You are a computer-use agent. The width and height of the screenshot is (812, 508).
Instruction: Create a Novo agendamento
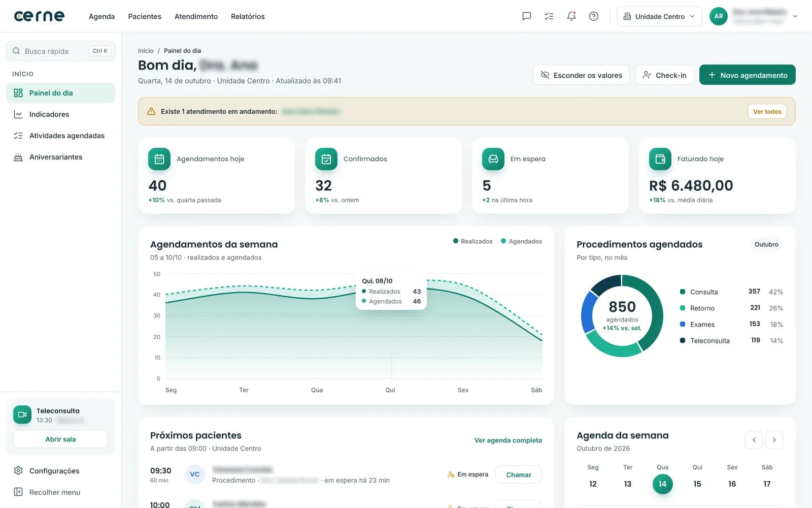pyautogui.click(x=748, y=75)
